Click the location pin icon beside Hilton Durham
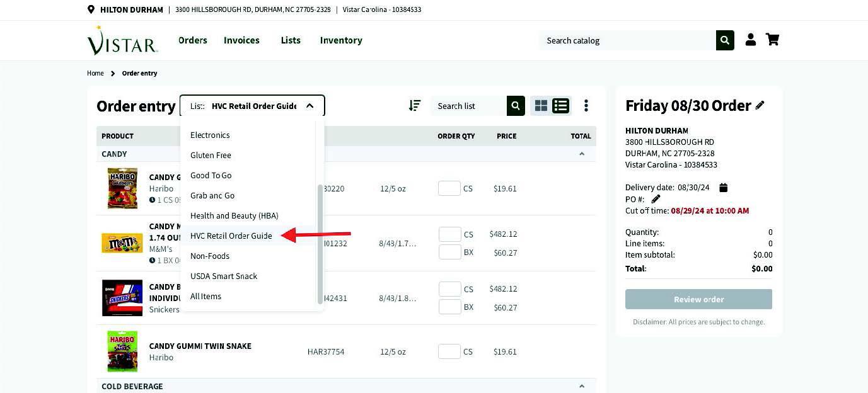This screenshot has width=868, height=393. (91, 9)
